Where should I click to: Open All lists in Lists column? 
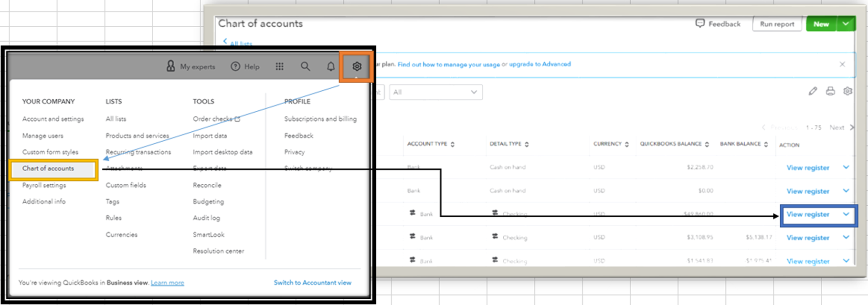116,119
